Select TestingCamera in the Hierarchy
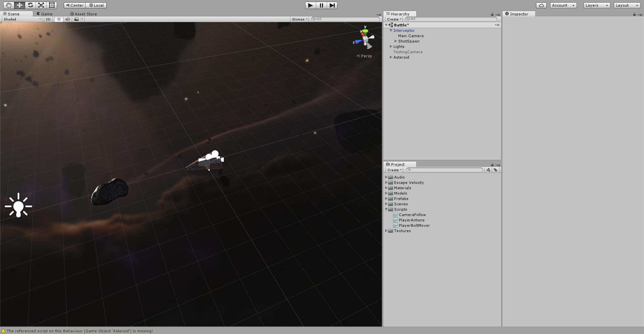Screen dimensions: 644x334 click(408, 52)
